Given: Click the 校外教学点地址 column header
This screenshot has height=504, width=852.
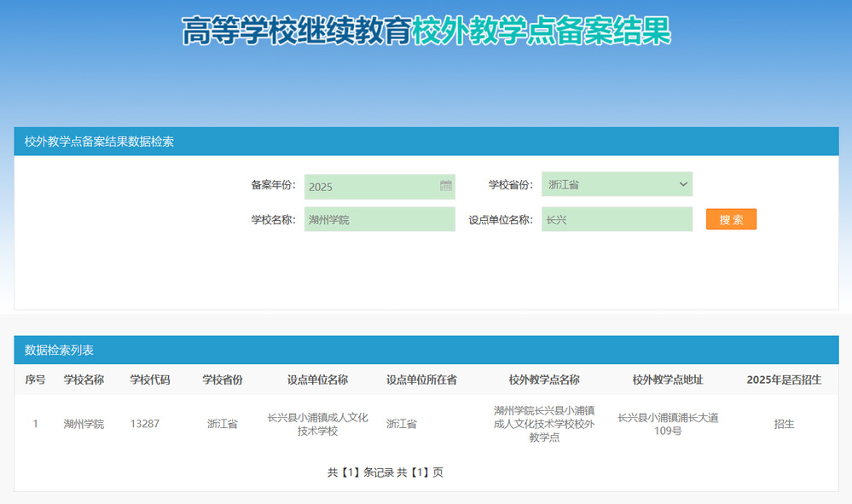Looking at the screenshot, I should click(668, 379).
